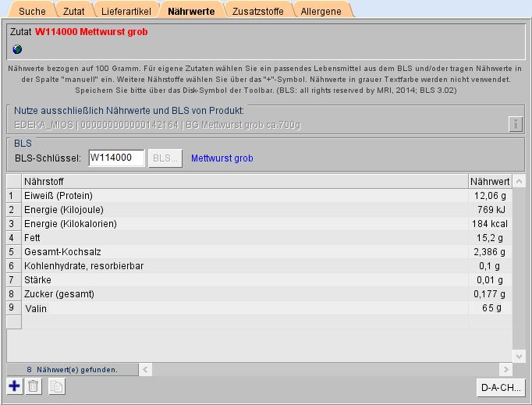
Task: Select the Kohlenhydrate, resorbierbar row
Action: (x=260, y=266)
